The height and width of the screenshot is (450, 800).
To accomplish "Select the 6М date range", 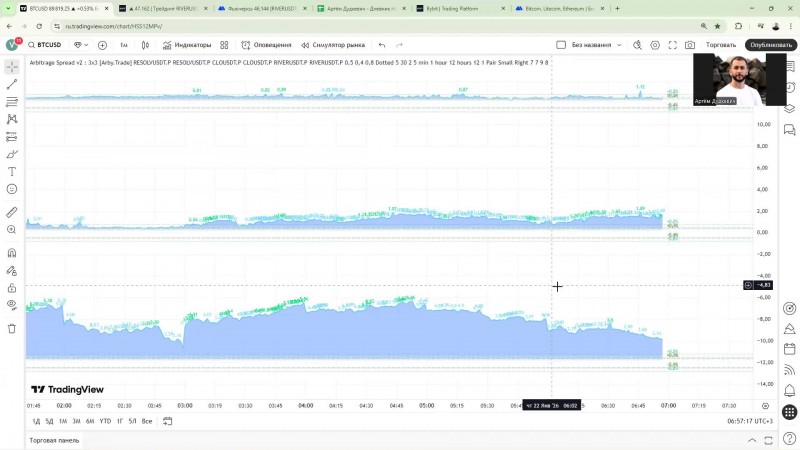I will tap(90, 421).
